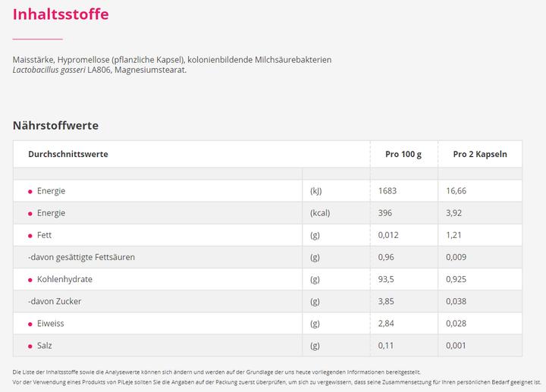This screenshot has height=392, width=546.
Task: Click the Salz row label
Action: click(x=45, y=345)
